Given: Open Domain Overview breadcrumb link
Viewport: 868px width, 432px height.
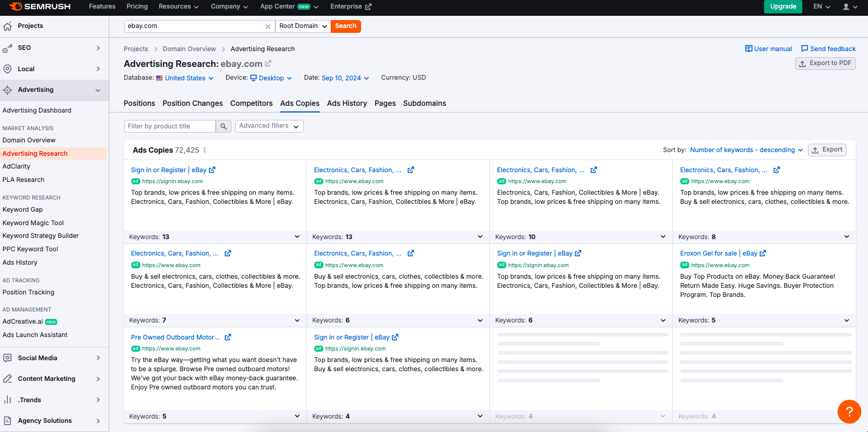Looking at the screenshot, I should pyautogui.click(x=189, y=49).
